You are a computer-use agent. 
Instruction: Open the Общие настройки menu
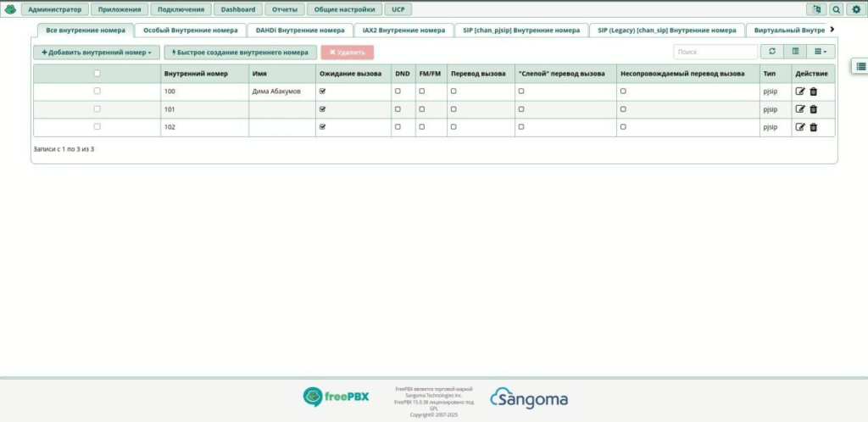coord(344,9)
